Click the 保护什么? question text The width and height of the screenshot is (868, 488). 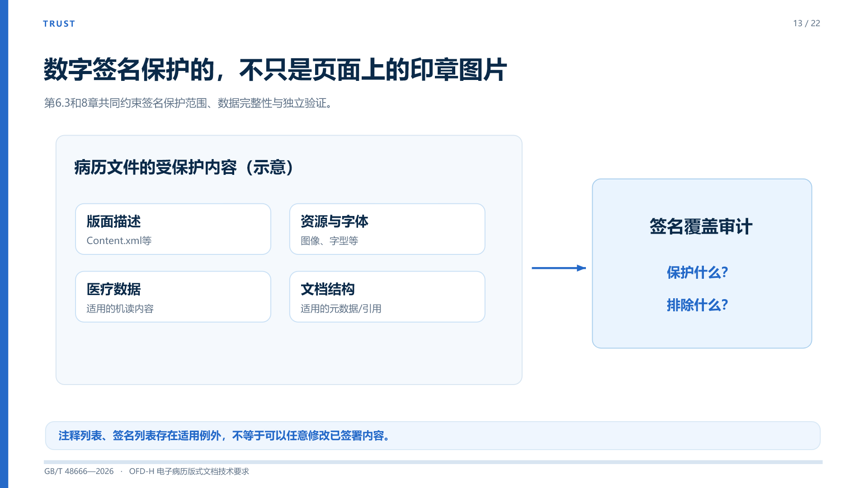pos(697,272)
